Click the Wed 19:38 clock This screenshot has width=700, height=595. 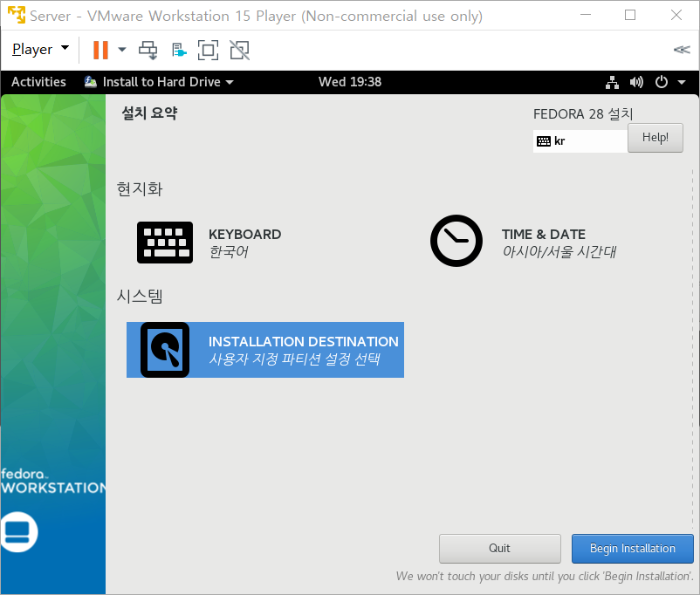coord(349,82)
